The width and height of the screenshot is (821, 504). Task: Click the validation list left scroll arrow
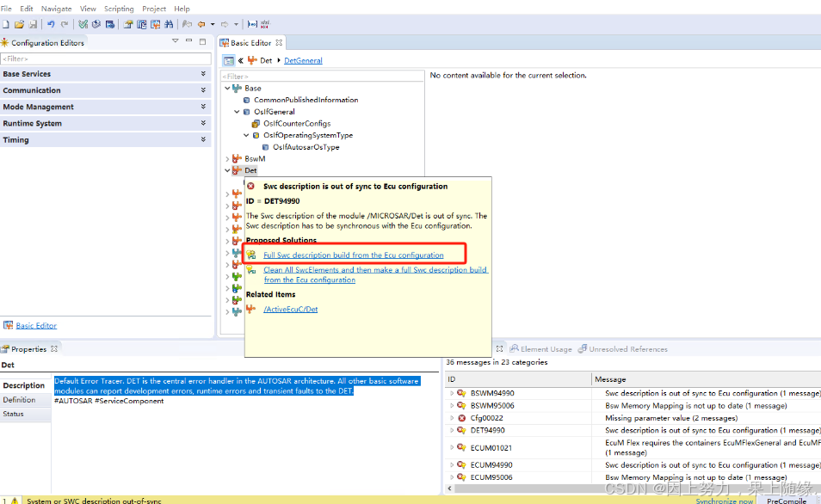tap(449, 489)
